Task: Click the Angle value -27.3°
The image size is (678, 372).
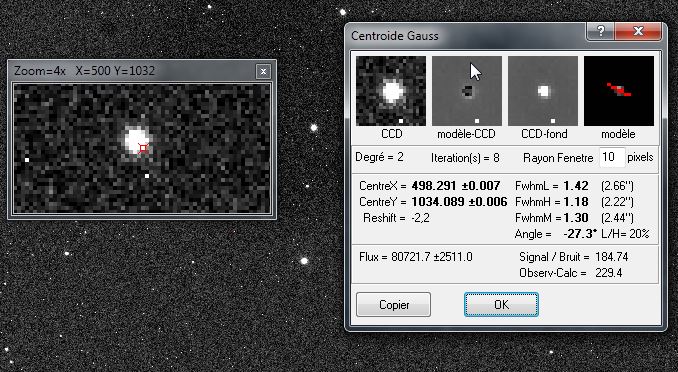Action: [x=580, y=234]
